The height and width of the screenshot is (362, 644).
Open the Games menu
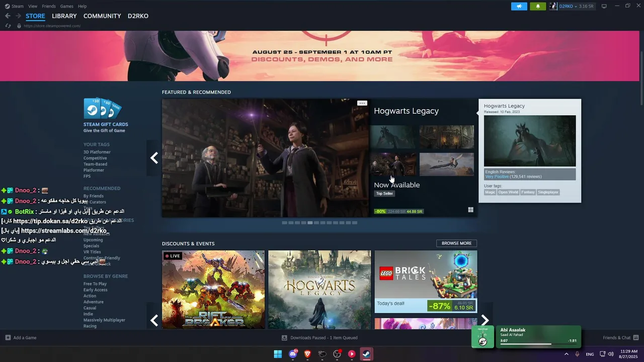click(66, 6)
